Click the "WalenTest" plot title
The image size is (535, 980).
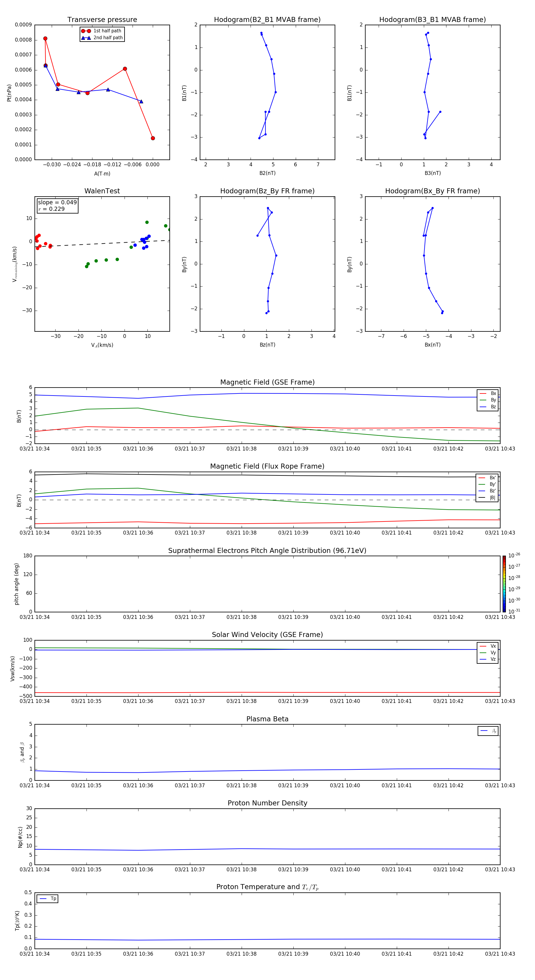pos(102,191)
